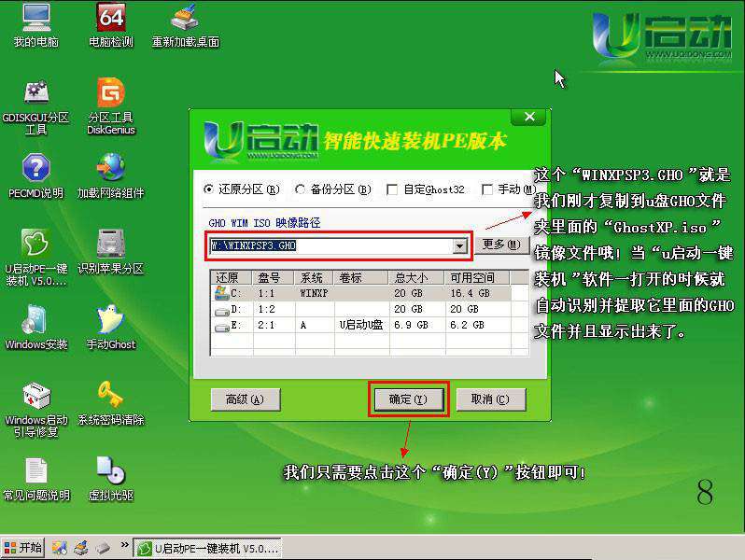Click the drive icon in D: row
This screenshot has width=745, height=560.
pos(222,312)
